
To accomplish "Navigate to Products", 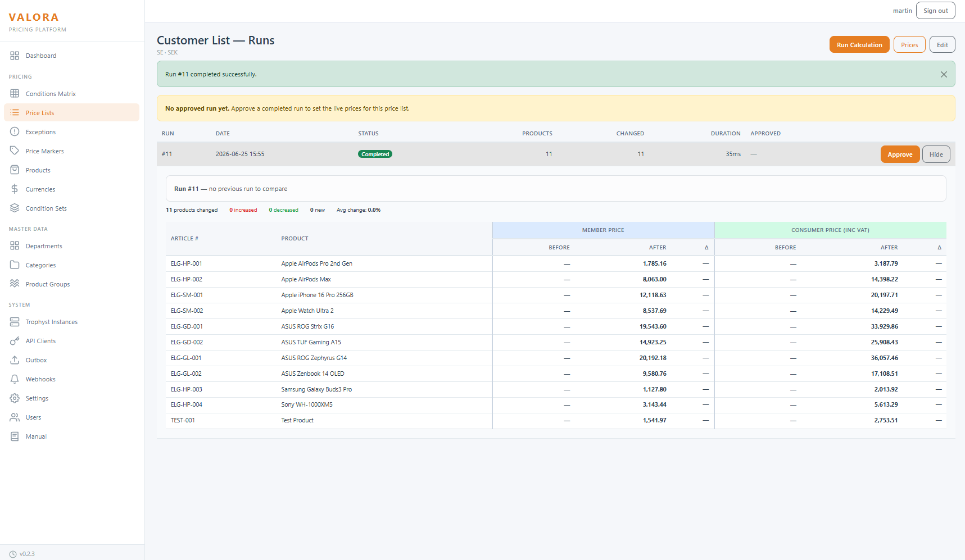I will [72, 170].
